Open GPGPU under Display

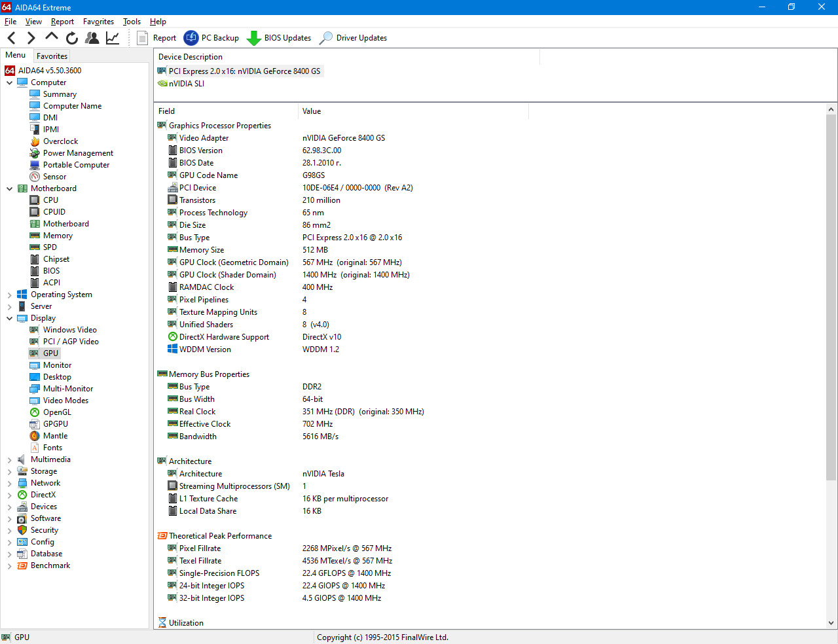click(x=55, y=424)
